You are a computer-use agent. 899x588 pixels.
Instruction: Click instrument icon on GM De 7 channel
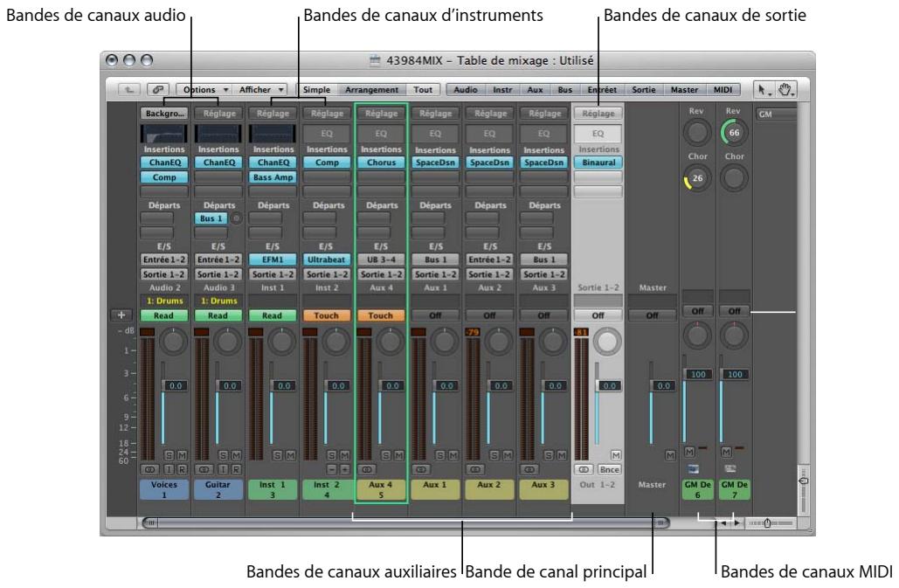coord(730,469)
